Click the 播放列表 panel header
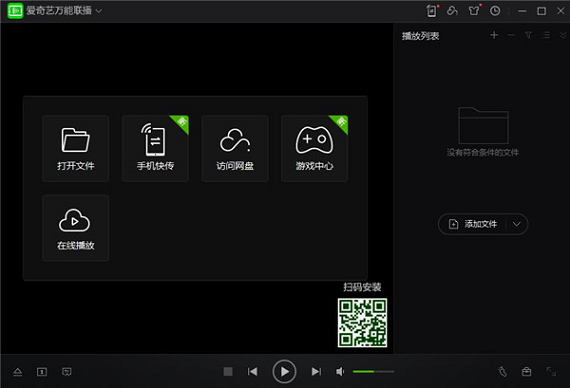570x388 pixels. click(x=421, y=36)
